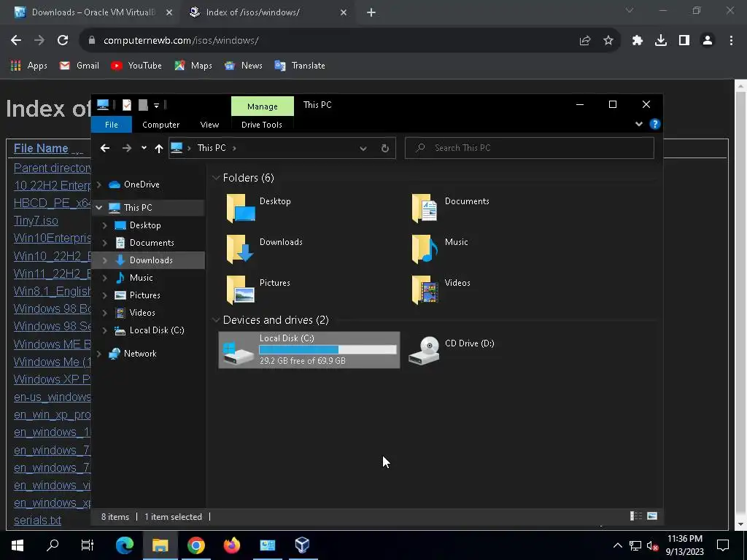
Task: Collapse This PC tree node
Action: 99,208
